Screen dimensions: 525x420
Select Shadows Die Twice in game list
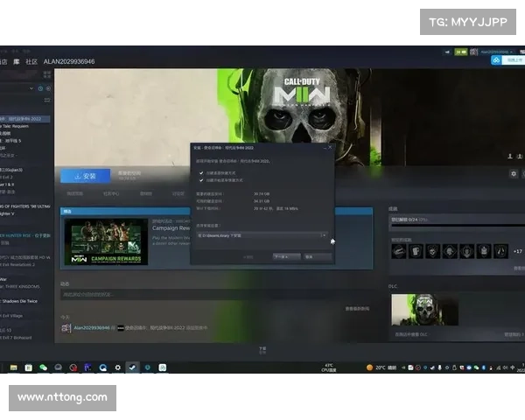(x=19, y=301)
